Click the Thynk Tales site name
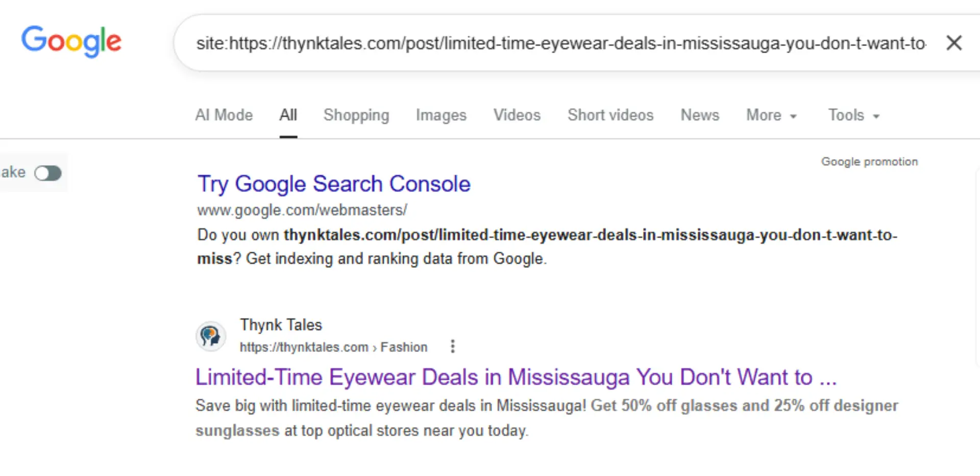This screenshot has width=980, height=476. click(x=281, y=325)
